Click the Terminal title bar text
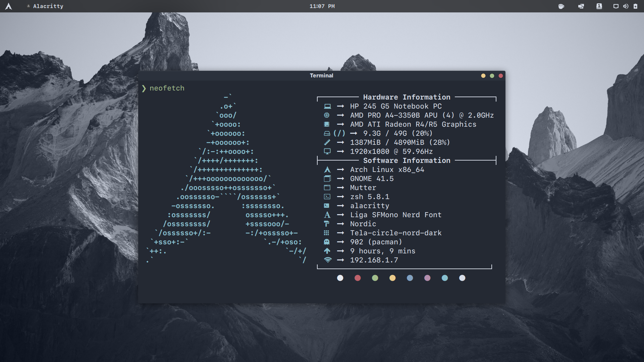The image size is (644, 362). [321, 76]
